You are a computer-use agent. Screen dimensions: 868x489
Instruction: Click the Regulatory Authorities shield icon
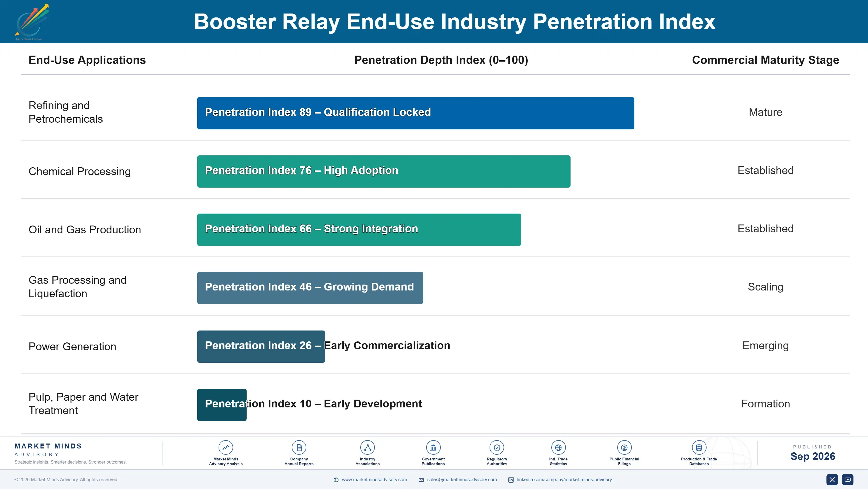click(497, 447)
